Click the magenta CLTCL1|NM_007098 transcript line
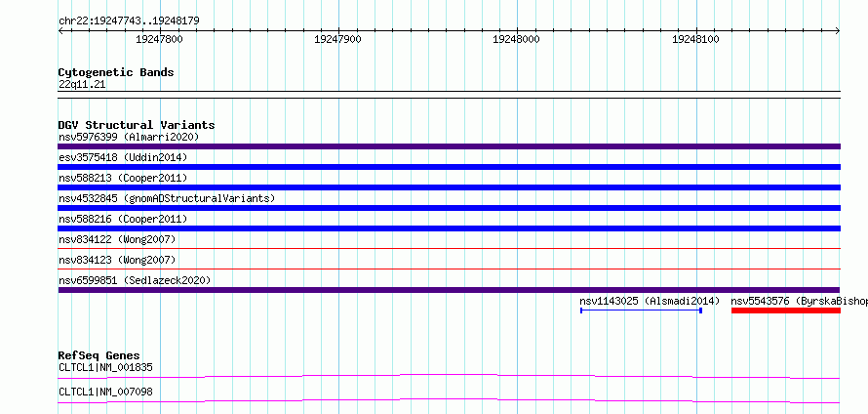868x414 pixels. (x=449, y=400)
